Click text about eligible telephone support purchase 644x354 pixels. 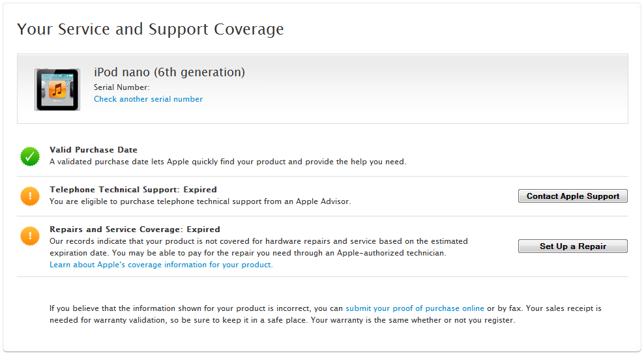pyautogui.click(x=200, y=201)
